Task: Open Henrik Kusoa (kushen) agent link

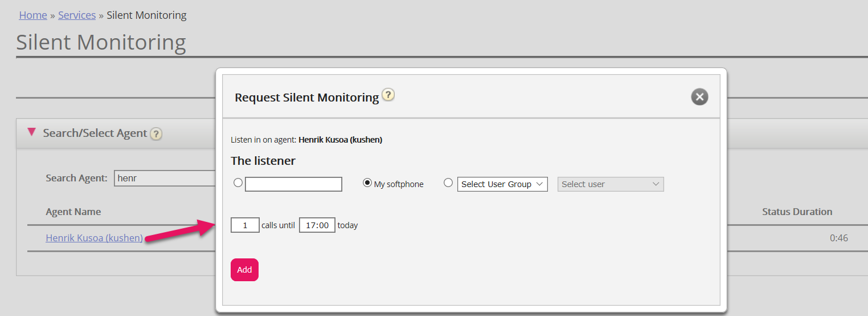Action: click(94, 238)
